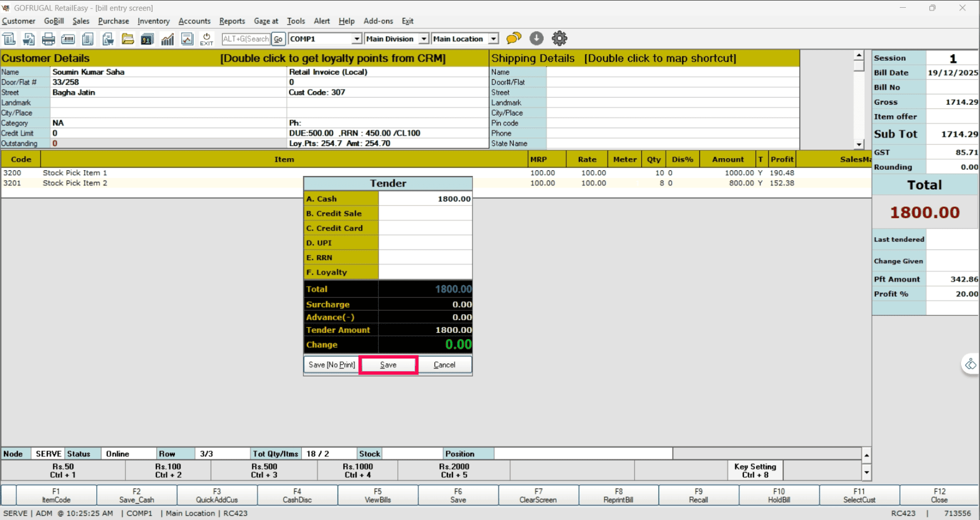The height and width of the screenshot is (520, 980).
Task: Click the bar chart growth icon
Action: coord(167,39)
